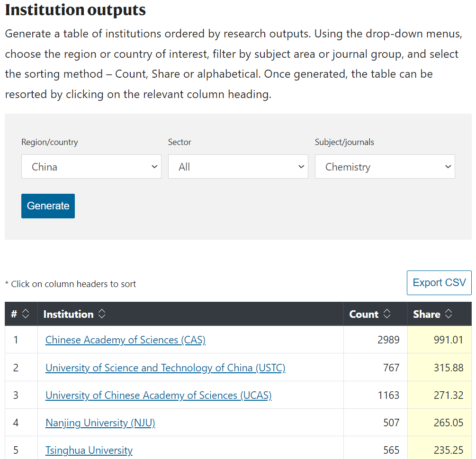Click the Count column sort arrows

point(387,314)
